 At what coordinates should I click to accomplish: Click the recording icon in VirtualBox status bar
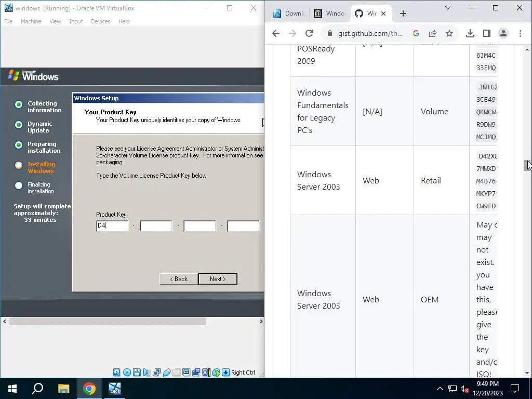point(196,372)
